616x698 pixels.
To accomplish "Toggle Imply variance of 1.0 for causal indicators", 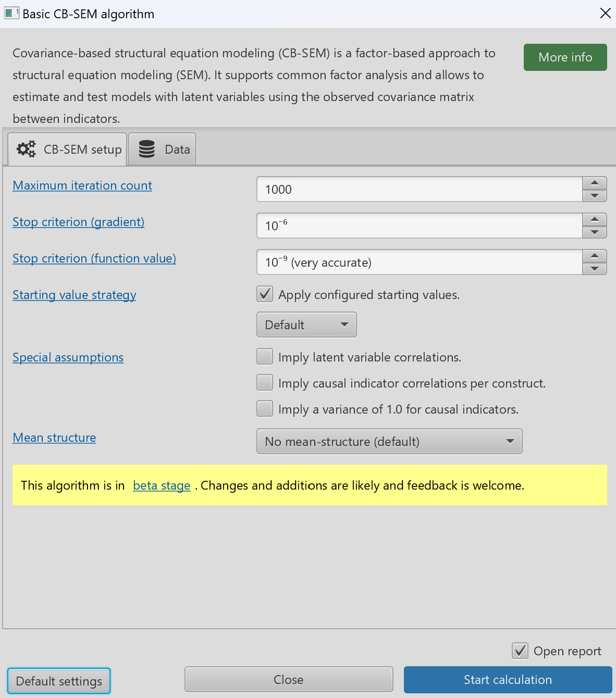I will (x=265, y=409).
